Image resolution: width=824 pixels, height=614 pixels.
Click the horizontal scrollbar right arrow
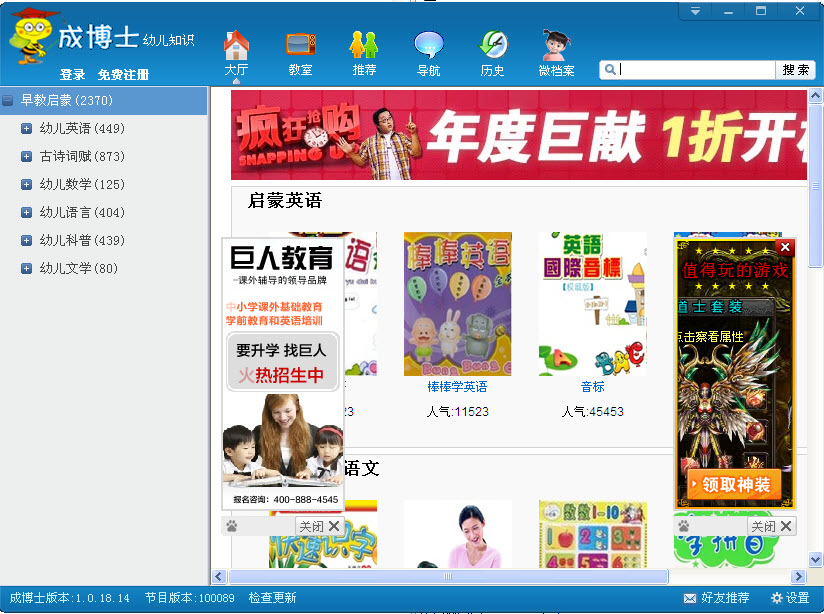coord(798,577)
